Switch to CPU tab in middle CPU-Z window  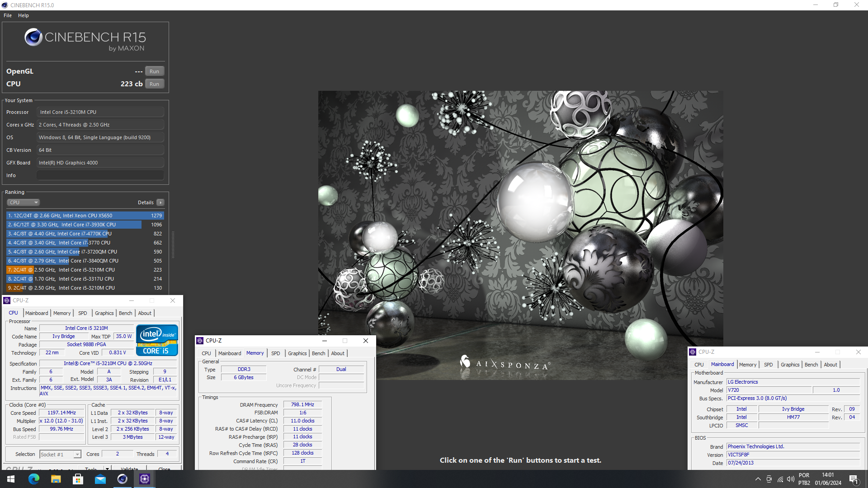tap(206, 353)
